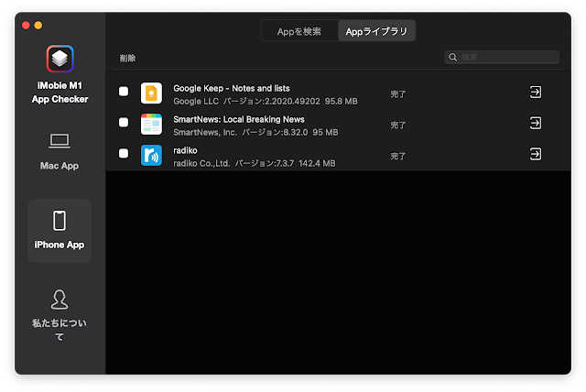Viewport: 586px width, 392px height.
Task: Export the SmartNews app via arrow icon
Action: pos(536,123)
